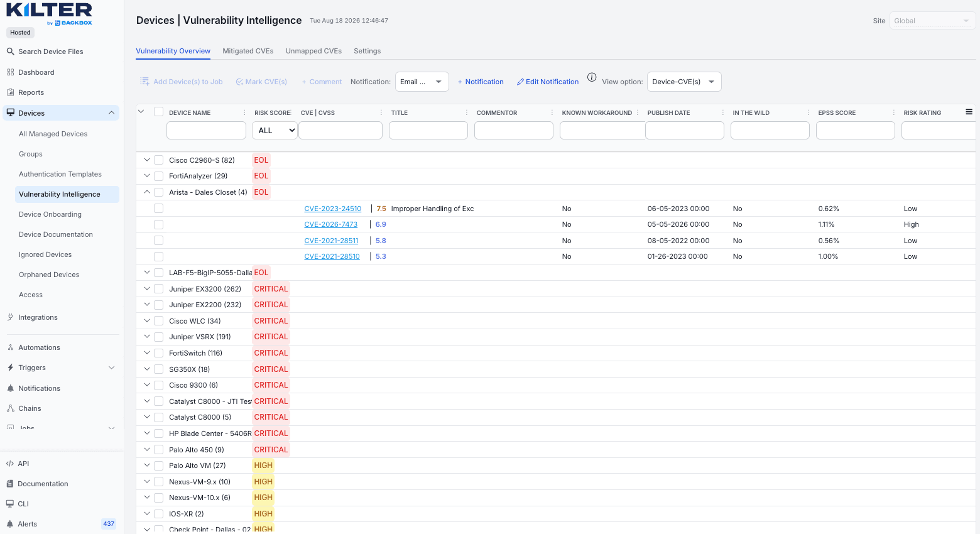The image size is (980, 534).
Task: Check the Cisco WLC (34) row checkbox
Action: (158, 321)
